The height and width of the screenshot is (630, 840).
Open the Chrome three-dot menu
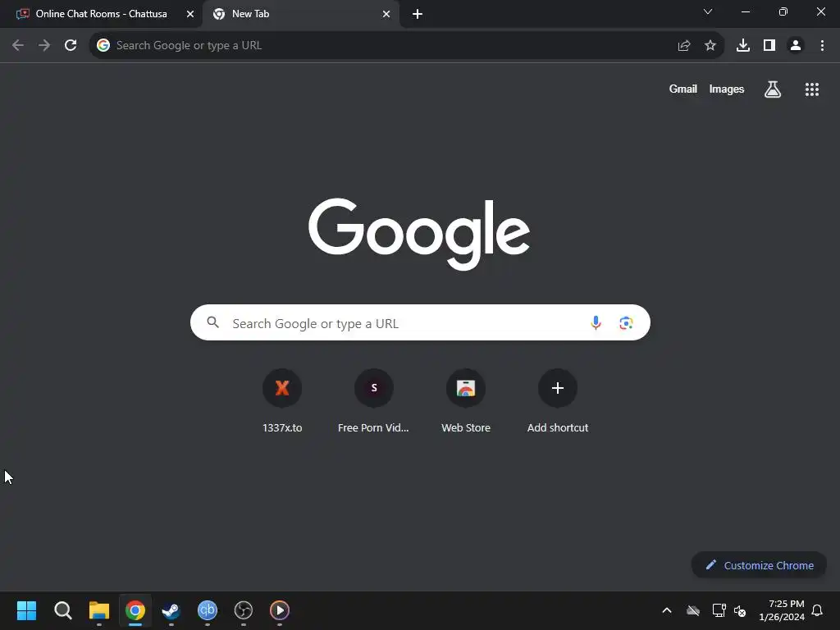(x=822, y=46)
